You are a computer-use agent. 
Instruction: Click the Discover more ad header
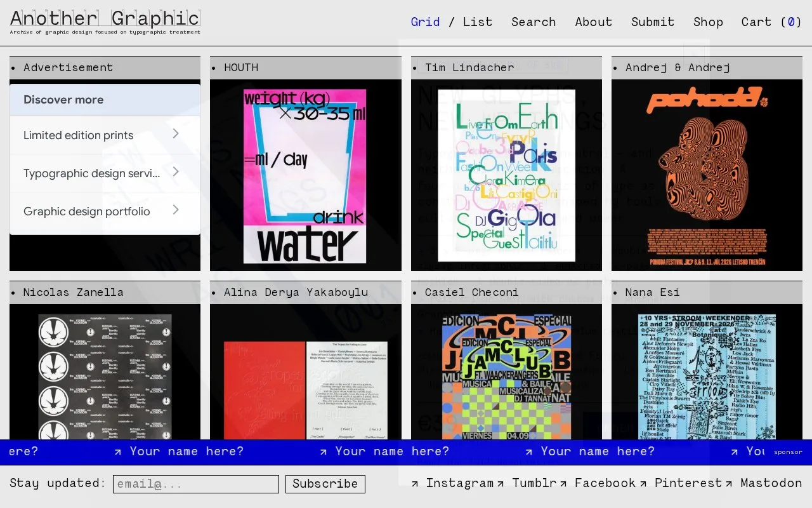(x=105, y=100)
